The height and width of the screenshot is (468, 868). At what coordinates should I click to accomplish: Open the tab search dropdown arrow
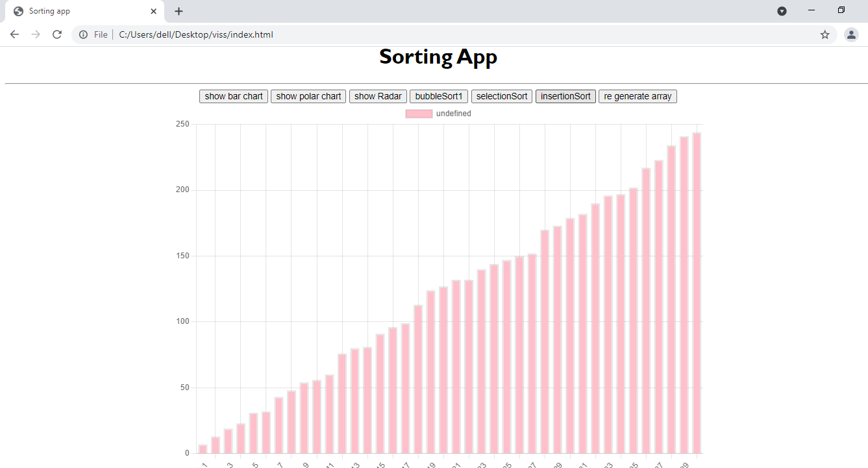(x=782, y=11)
